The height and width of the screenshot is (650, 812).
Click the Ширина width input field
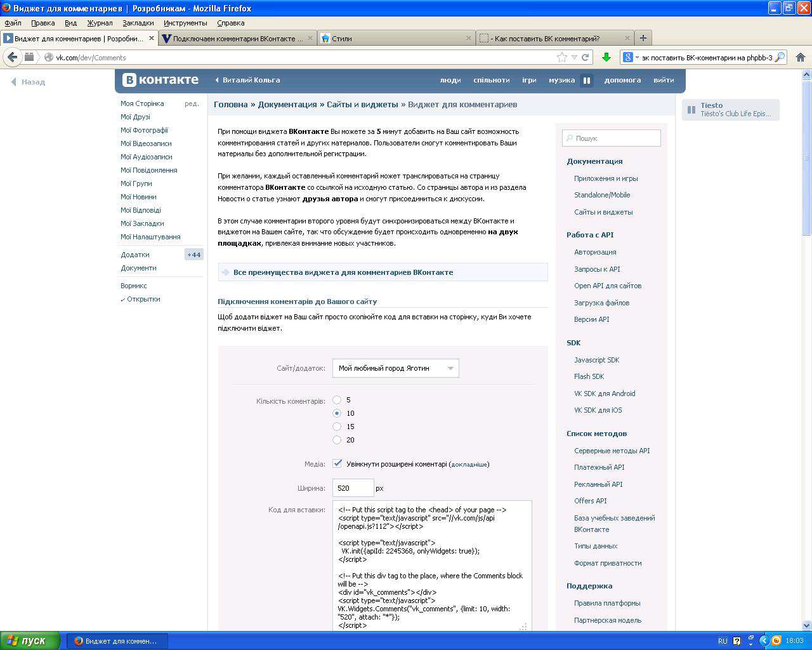(x=353, y=488)
